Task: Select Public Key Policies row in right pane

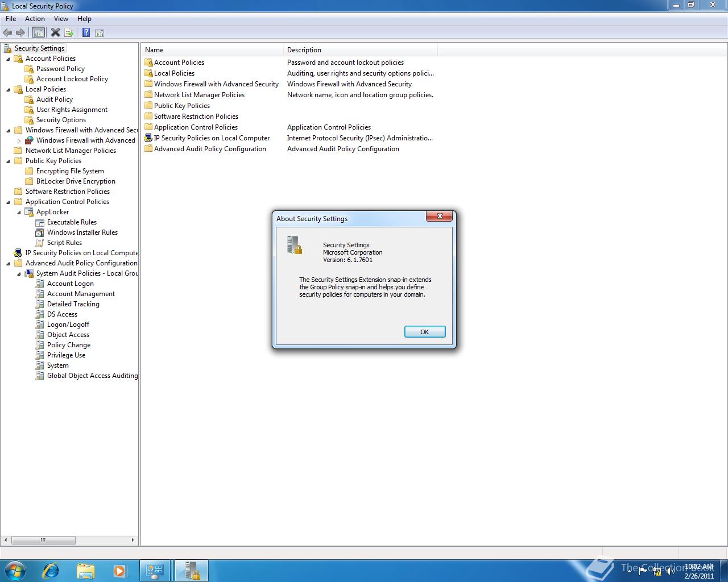Action: 289,106
